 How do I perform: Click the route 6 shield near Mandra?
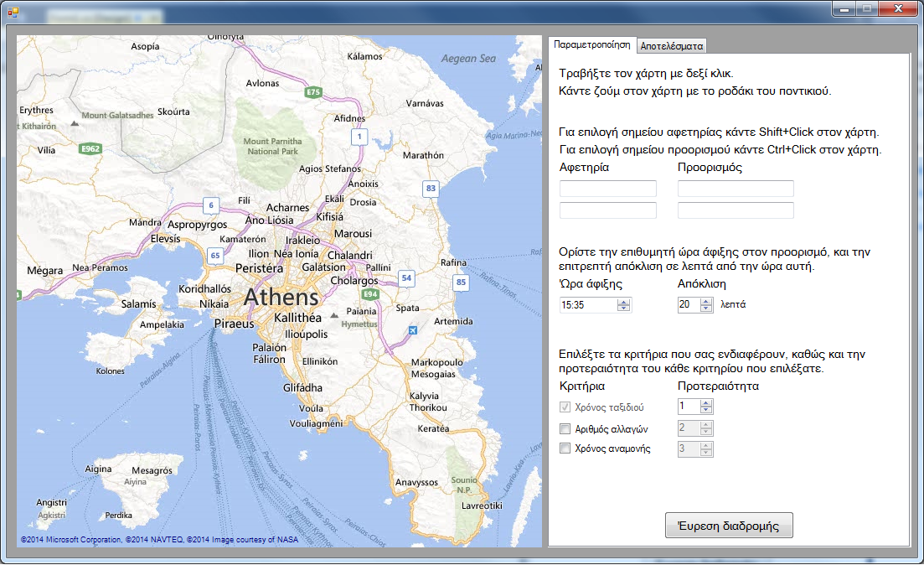point(211,205)
